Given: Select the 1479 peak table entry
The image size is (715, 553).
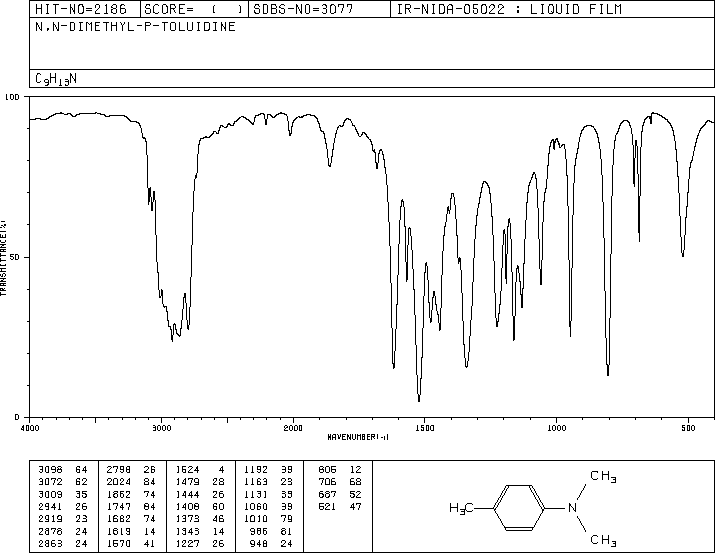Looking at the screenshot, I should point(187,482).
